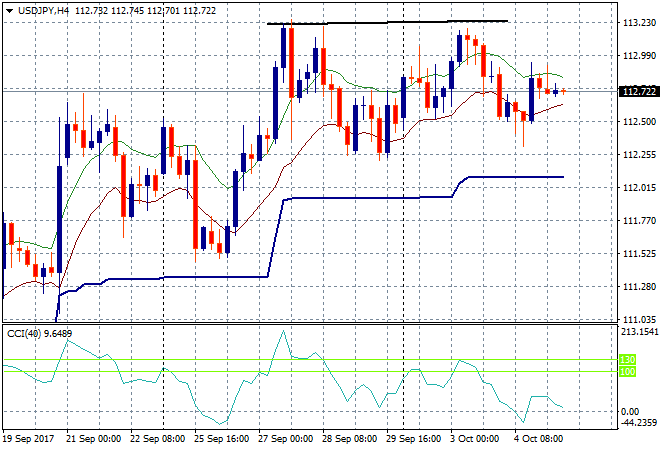Image resolution: width=660 pixels, height=450 pixels.
Task: Click the USDJPY,H4 symbol title
Action: tap(44, 11)
